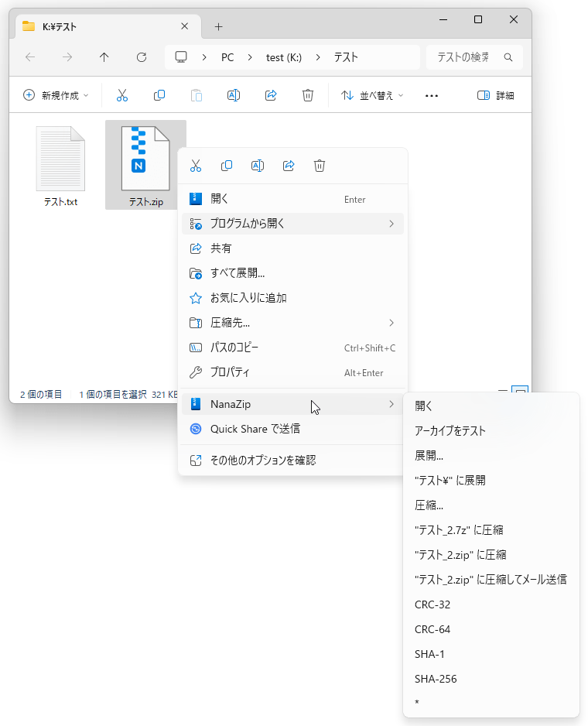
Task: Click the Paste icon in Explorer toolbar
Action: tap(197, 95)
